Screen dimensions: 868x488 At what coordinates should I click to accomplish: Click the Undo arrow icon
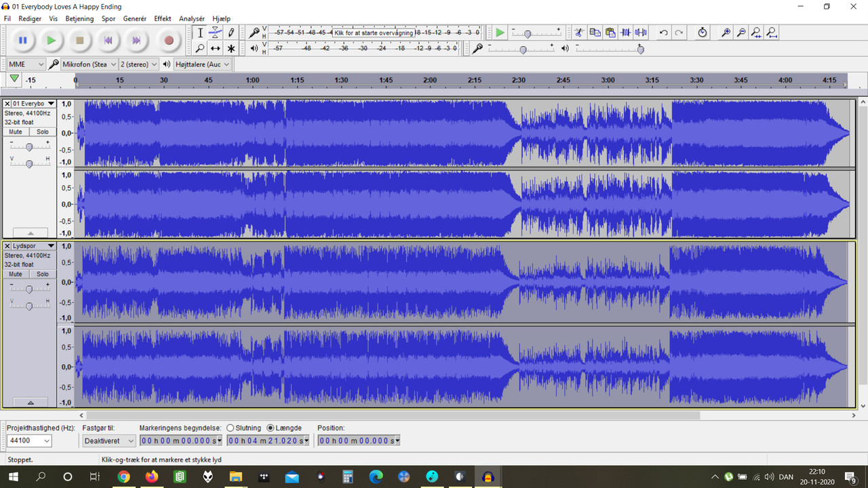tap(663, 33)
